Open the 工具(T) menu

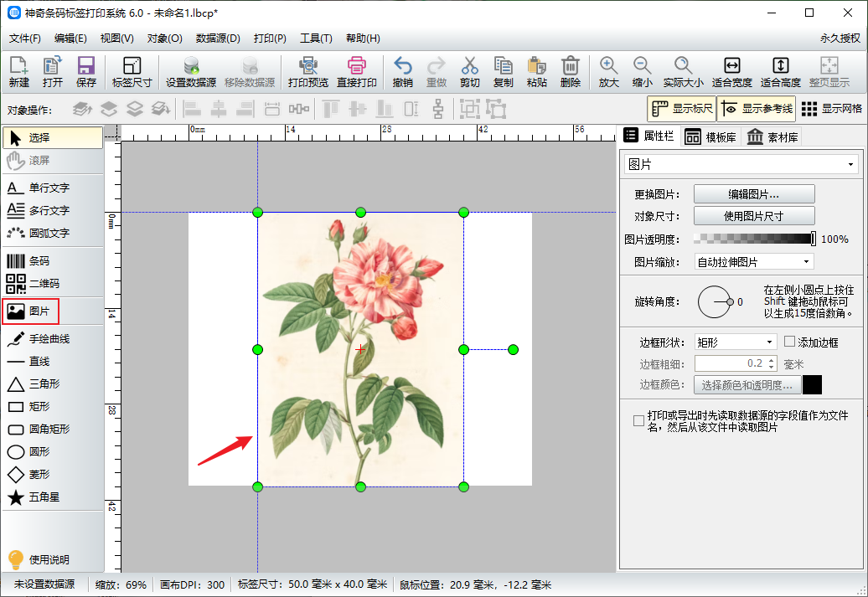(316, 39)
